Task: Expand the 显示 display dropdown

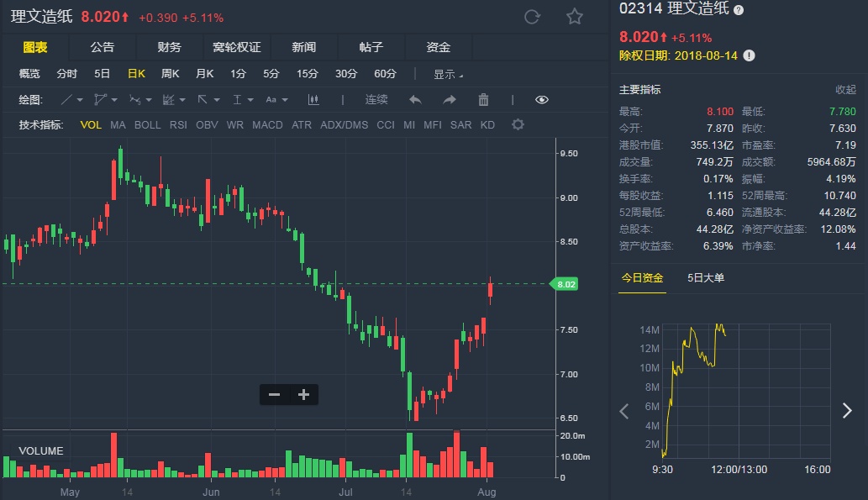Action: [x=448, y=74]
